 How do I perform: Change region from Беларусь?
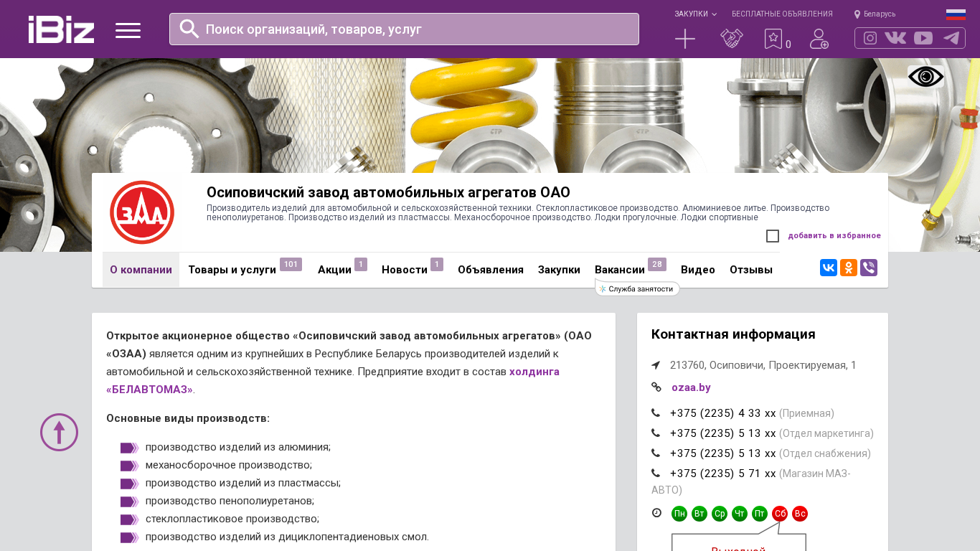pos(875,14)
